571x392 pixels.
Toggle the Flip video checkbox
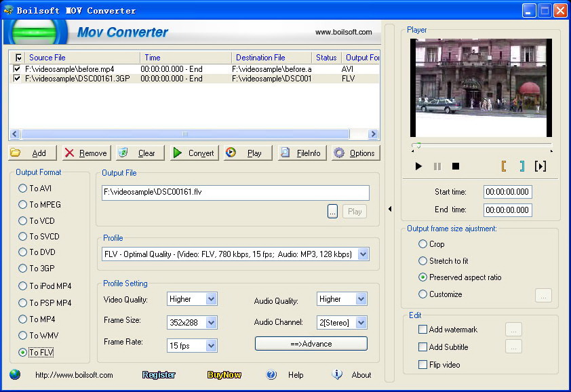tap(423, 365)
